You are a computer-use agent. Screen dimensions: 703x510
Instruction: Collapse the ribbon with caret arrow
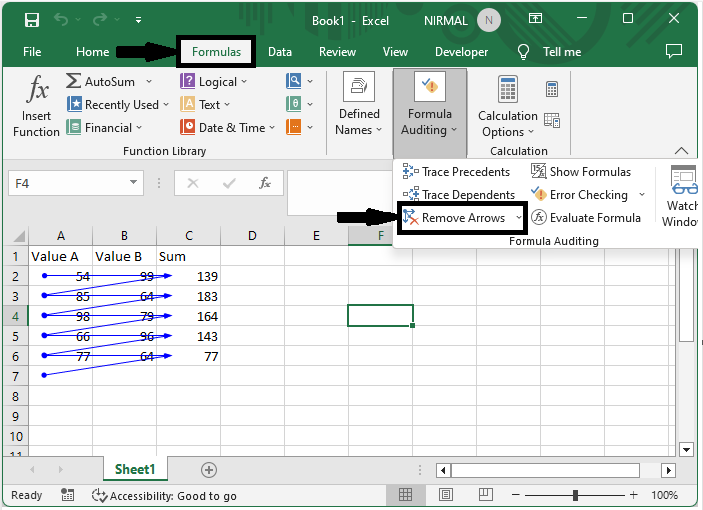point(681,151)
